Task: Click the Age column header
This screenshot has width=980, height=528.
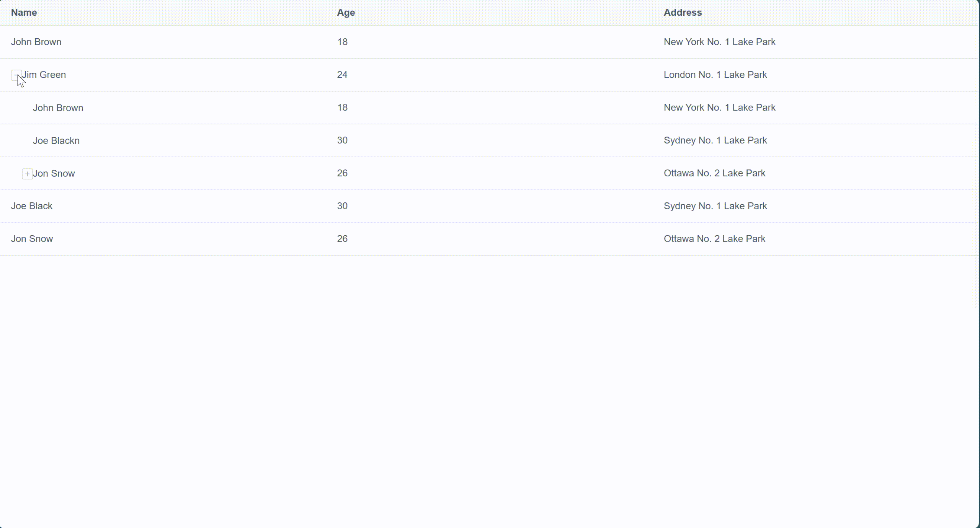Action: (346, 13)
